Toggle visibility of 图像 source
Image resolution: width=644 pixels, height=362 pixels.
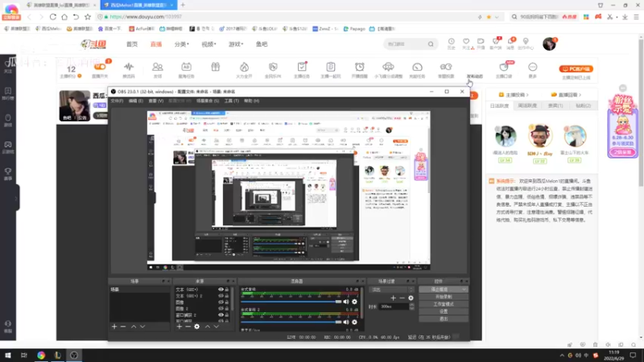coord(221,302)
